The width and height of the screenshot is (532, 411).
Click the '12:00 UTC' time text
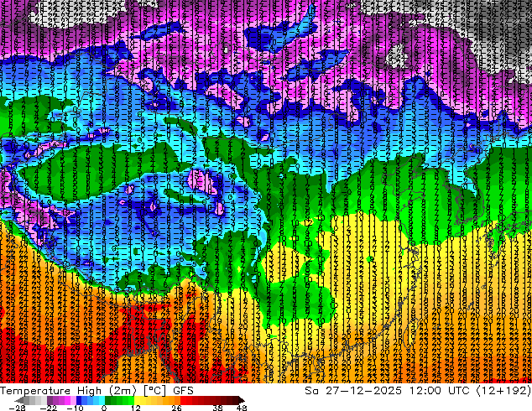pyautogui.click(x=439, y=391)
